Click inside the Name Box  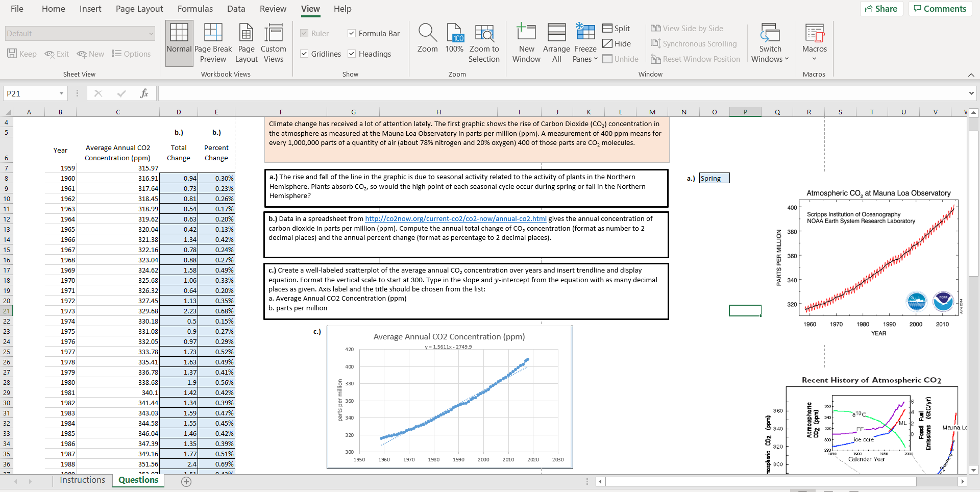[x=31, y=93]
